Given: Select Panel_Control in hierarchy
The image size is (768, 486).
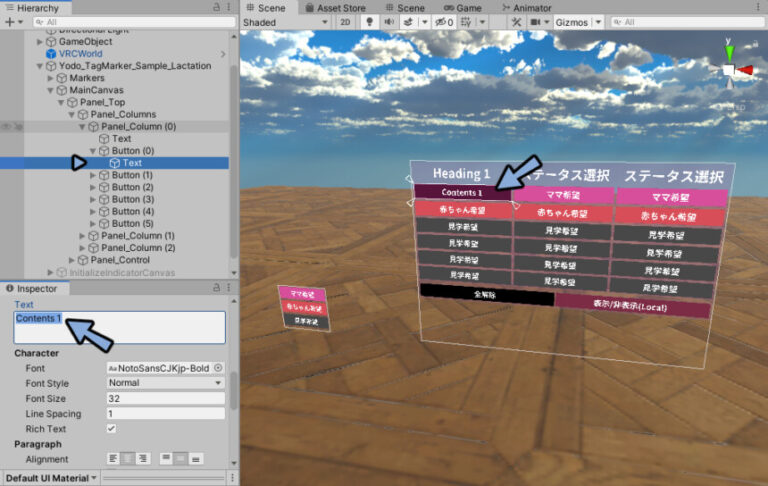Looking at the screenshot, I should coord(120,260).
